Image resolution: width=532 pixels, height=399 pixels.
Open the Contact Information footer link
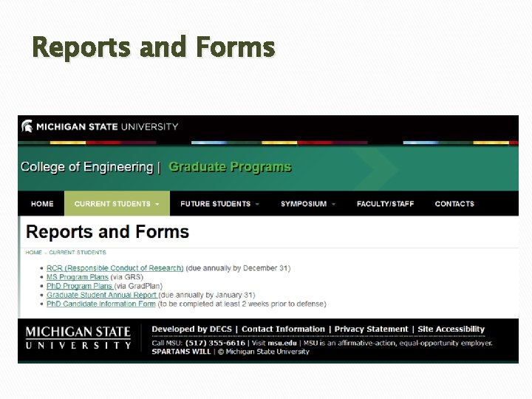point(283,329)
